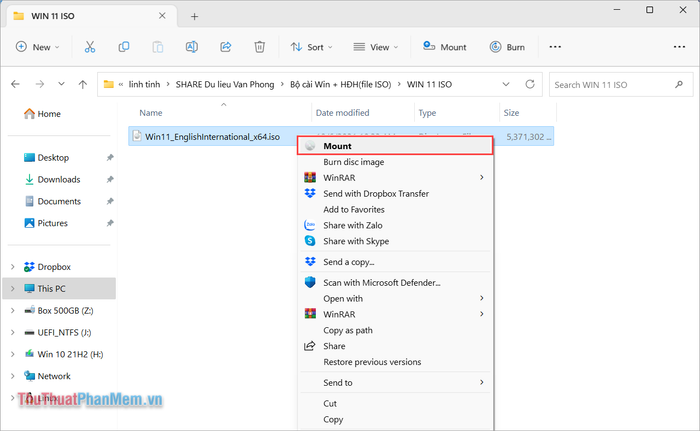Click the Burn toolbar button
Image resolution: width=700 pixels, height=431 pixels.
point(507,47)
